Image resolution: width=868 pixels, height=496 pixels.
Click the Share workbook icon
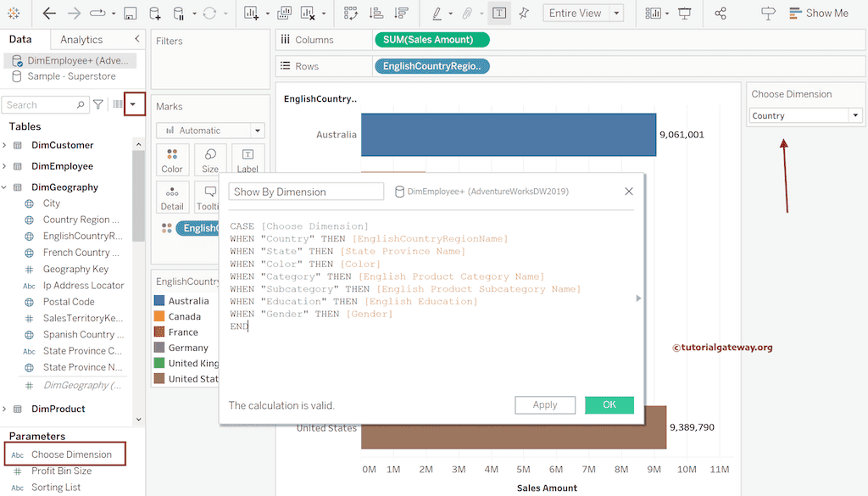click(x=721, y=14)
